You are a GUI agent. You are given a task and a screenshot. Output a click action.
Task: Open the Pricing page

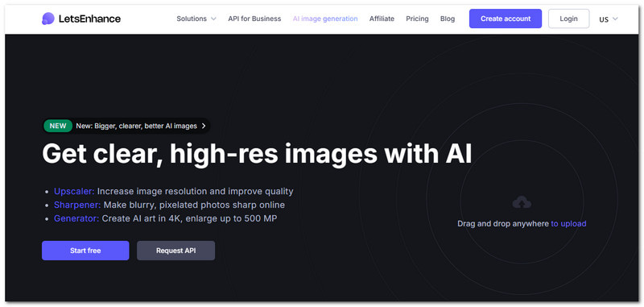tap(417, 19)
